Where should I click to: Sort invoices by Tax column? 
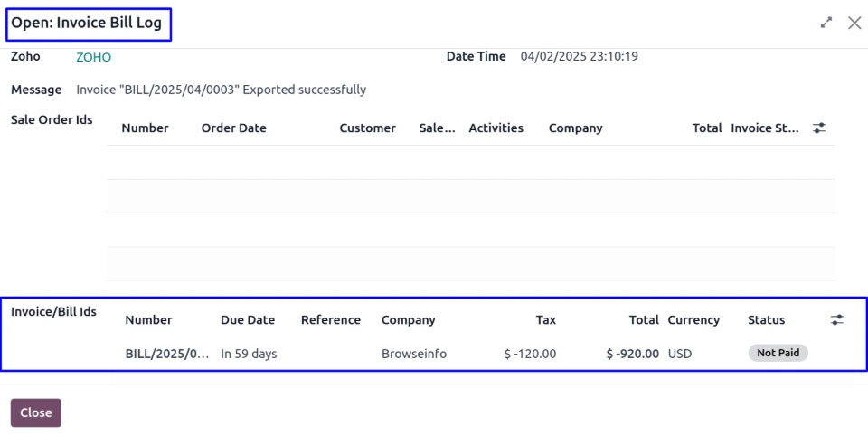click(545, 320)
